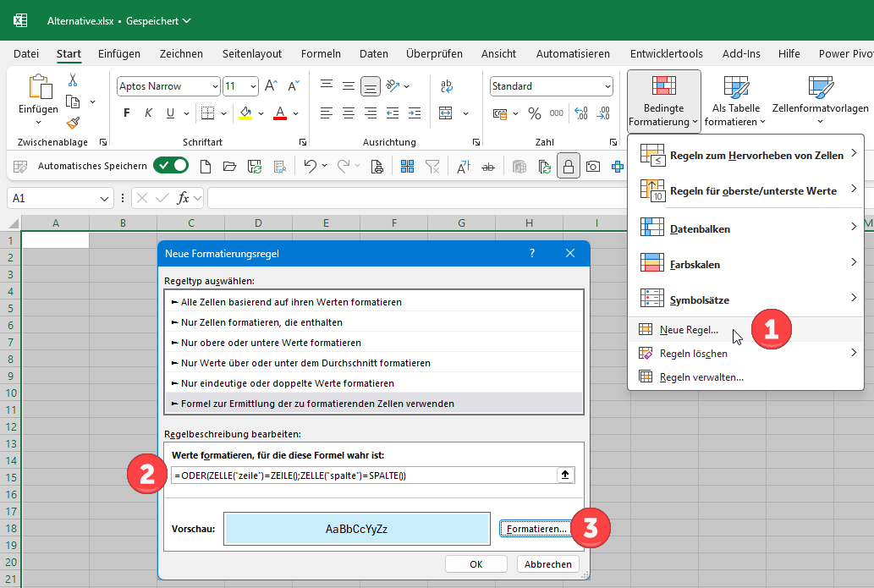Open the Formeln ribbon tab
The image size is (874, 588).
tap(321, 53)
